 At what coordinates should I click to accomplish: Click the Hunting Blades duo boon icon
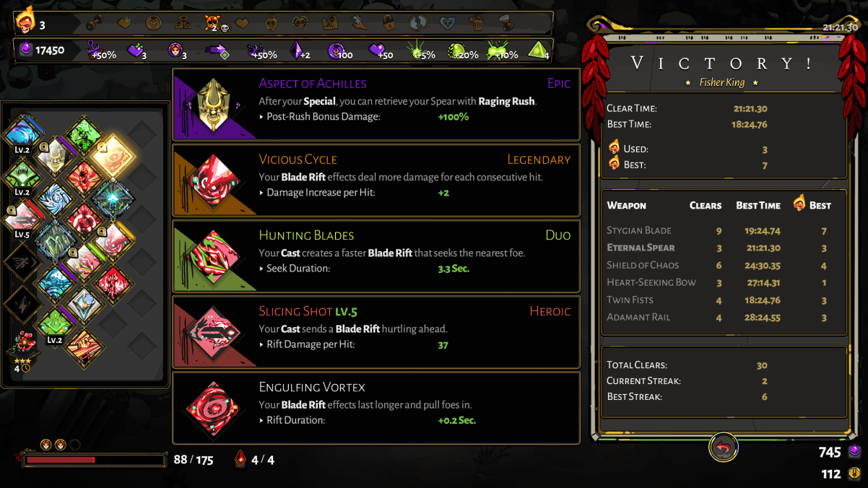[x=214, y=257]
